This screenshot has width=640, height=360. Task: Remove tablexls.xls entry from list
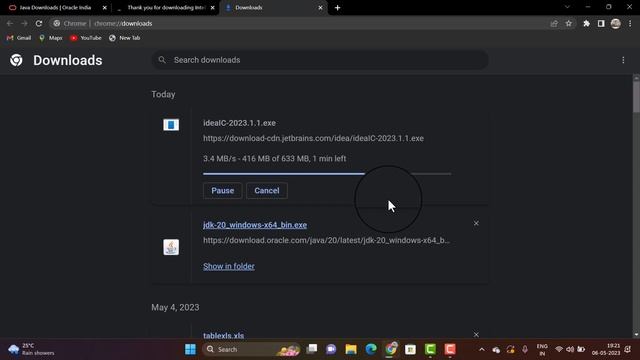point(476,334)
